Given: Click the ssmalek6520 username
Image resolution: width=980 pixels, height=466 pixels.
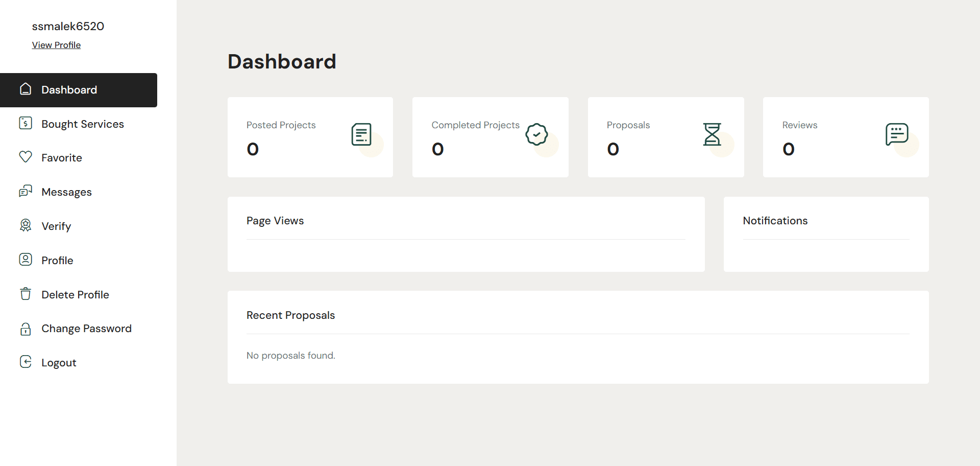Looking at the screenshot, I should click(68, 26).
